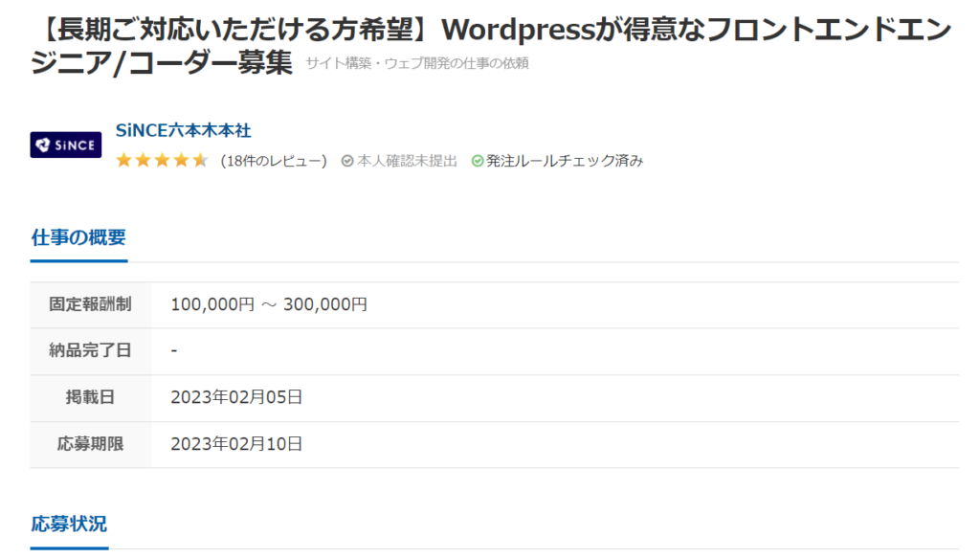
Task: Click the 2023年02月10日 deadline date
Action: click(x=236, y=444)
